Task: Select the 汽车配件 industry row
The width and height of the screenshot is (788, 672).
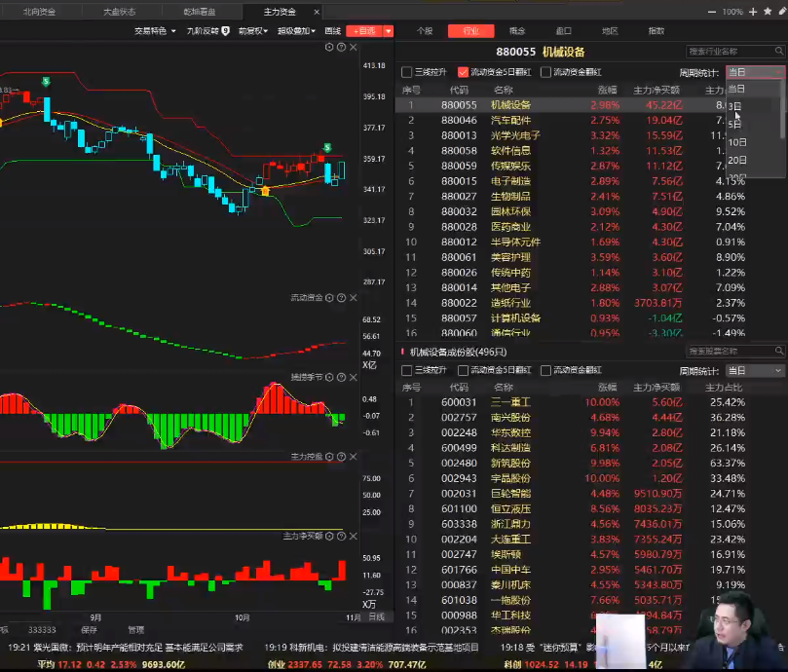Action: pyautogui.click(x=573, y=120)
